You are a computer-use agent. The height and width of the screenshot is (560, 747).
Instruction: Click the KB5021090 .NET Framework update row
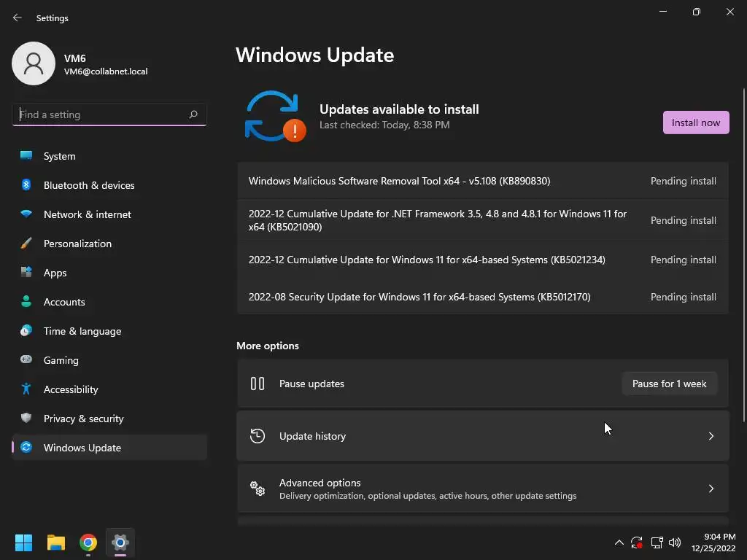483,220
